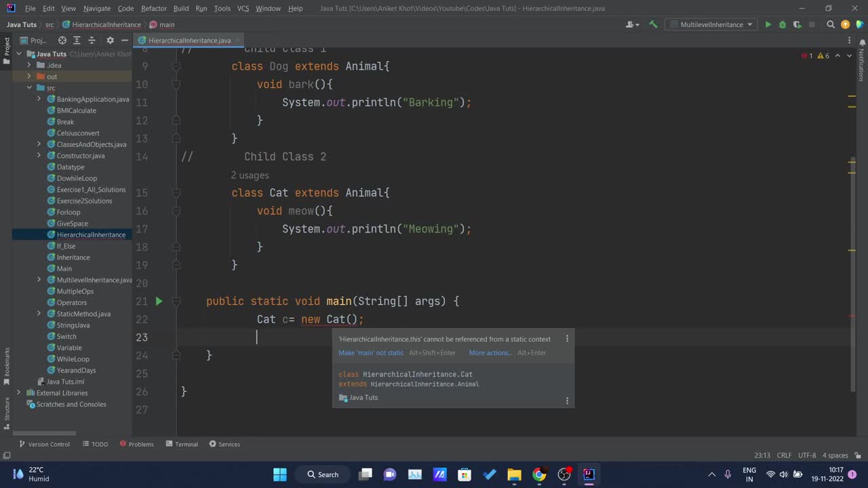Toggle fold for class Cat at line 15
Image resolution: width=868 pixels, height=488 pixels.
[x=176, y=193]
